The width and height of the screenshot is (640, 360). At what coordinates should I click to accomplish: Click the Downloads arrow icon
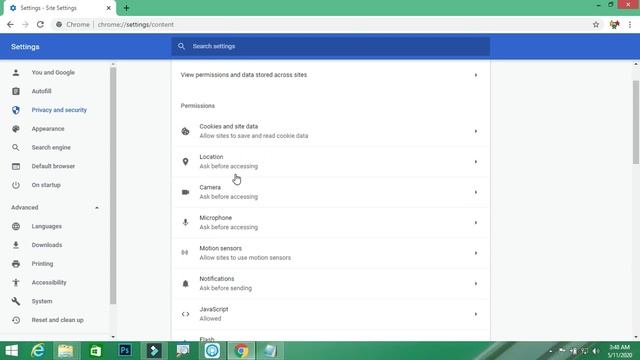coord(16,245)
